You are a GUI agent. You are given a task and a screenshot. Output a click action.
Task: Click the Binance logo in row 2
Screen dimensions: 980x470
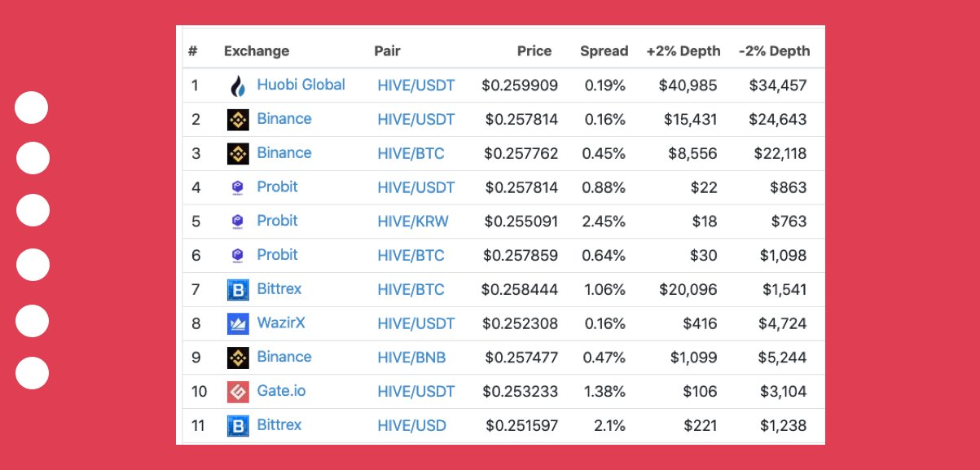(238, 120)
